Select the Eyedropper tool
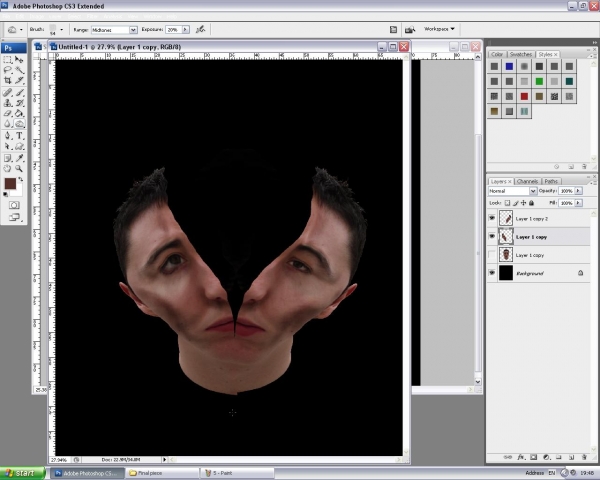The width and height of the screenshot is (600, 480). (x=19, y=158)
